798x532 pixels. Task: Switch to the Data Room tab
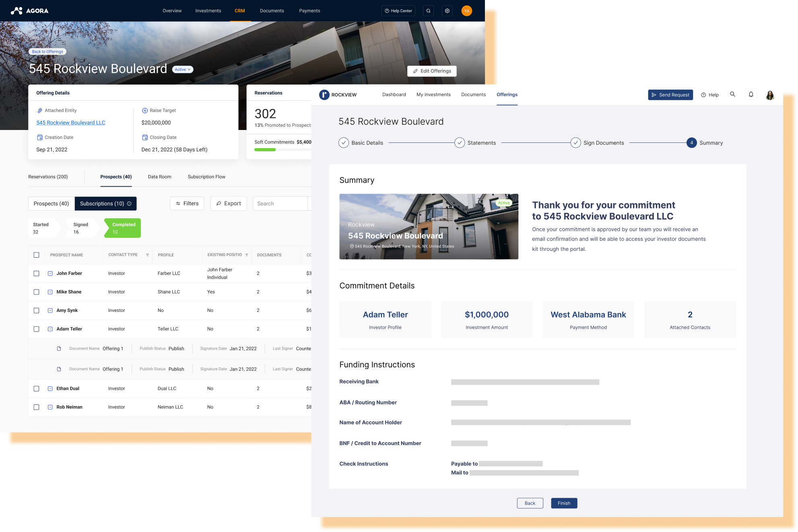(159, 177)
